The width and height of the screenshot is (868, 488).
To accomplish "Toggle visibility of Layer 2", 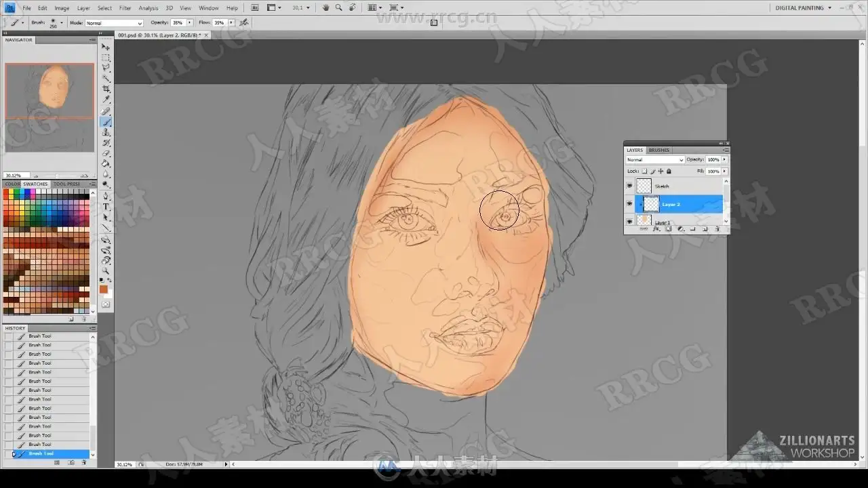I will point(629,203).
